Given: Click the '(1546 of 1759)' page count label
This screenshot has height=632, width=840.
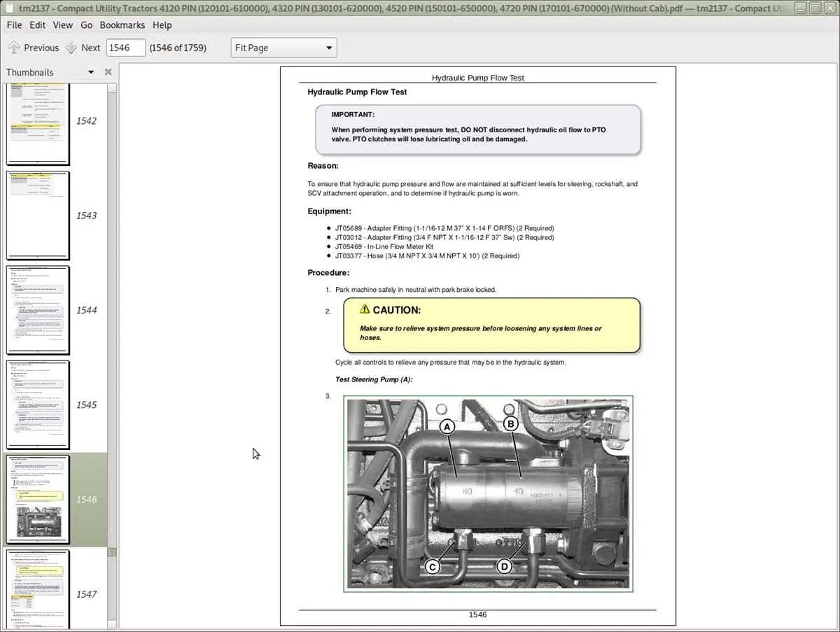Looking at the screenshot, I should coord(178,48).
